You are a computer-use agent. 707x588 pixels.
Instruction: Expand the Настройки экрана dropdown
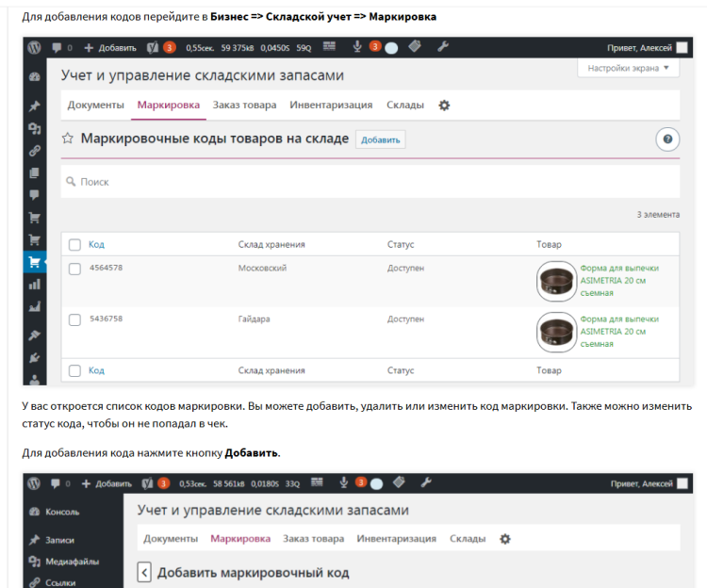628,69
